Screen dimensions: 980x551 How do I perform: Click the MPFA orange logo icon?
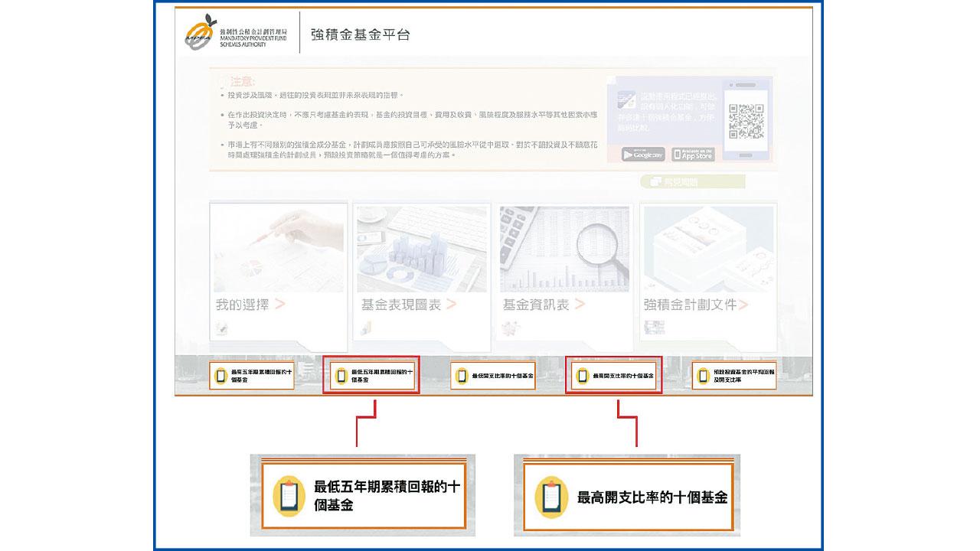pyautogui.click(x=197, y=35)
